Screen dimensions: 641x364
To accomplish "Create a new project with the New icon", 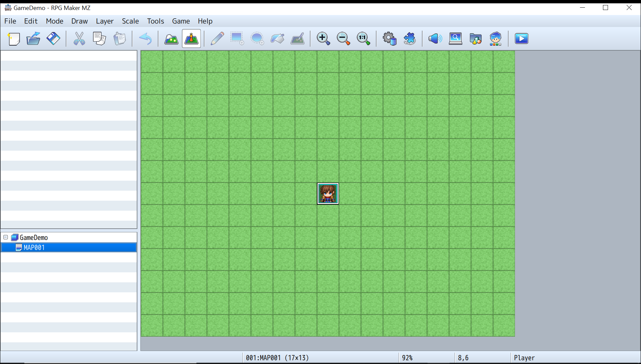I will 14,39.
